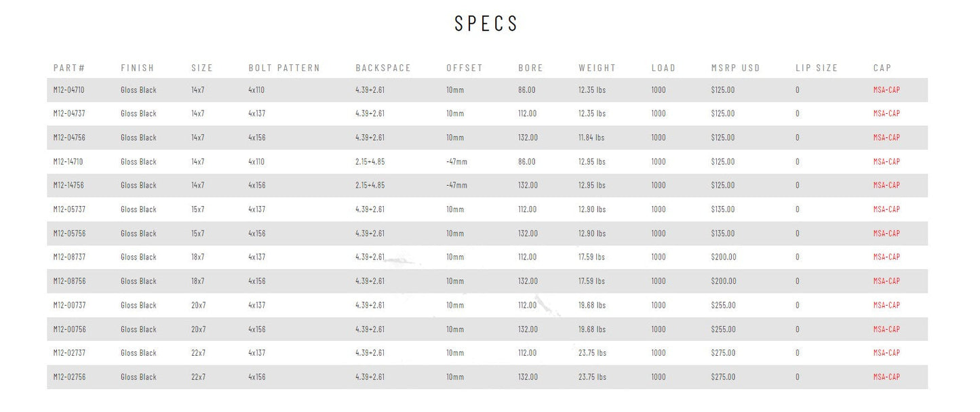This screenshot has width=980, height=412.
Task: Click the FINISH column header
Action: coord(138,68)
